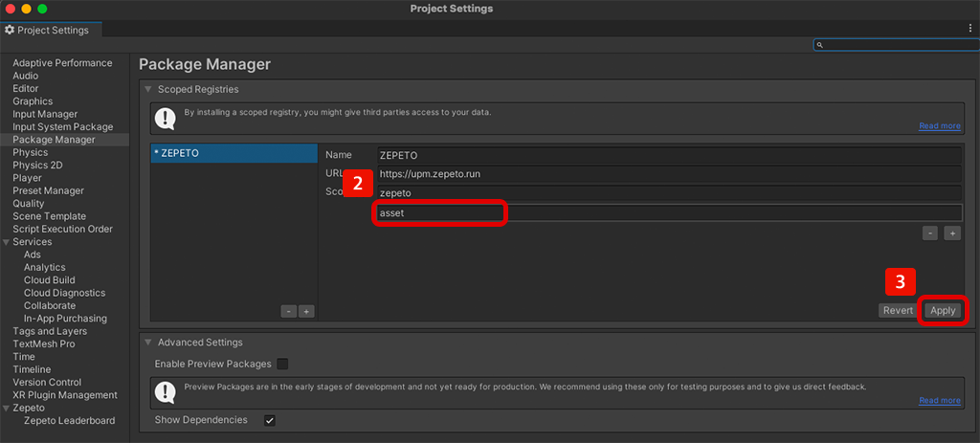Click the URL field with upm.zepeto.run

click(669, 174)
